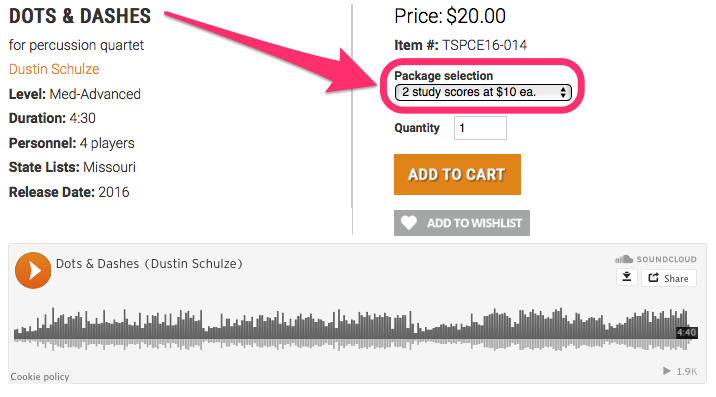
Task: Click the ADD TO CART button
Action: coord(457,175)
